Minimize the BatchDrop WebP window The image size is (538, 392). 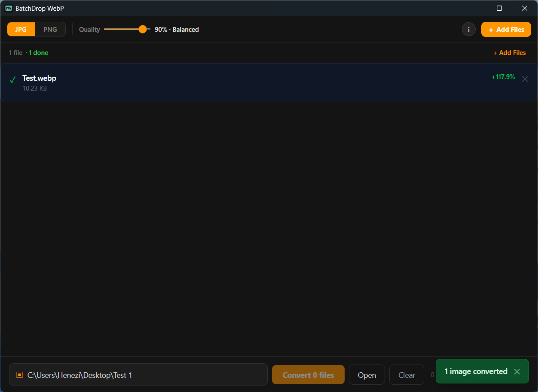(x=474, y=8)
